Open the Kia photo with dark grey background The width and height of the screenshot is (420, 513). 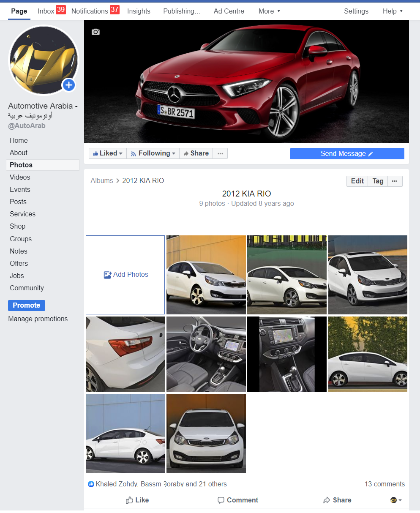[x=368, y=275]
